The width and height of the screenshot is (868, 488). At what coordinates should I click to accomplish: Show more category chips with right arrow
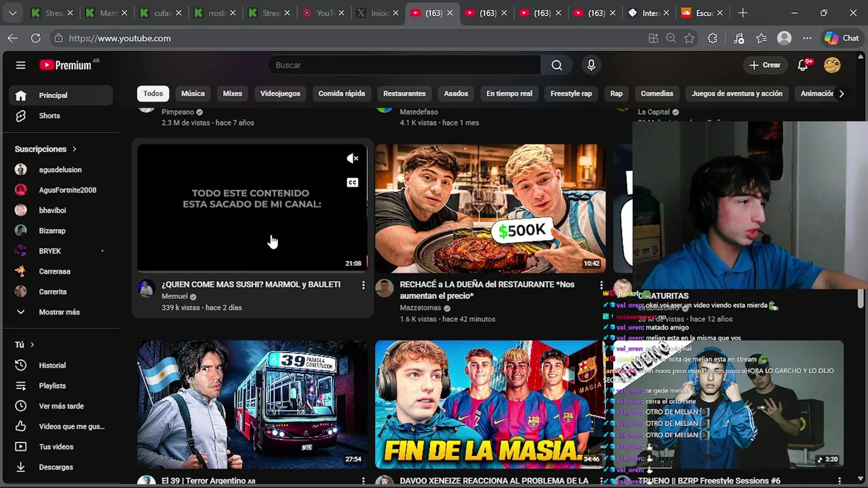[842, 94]
